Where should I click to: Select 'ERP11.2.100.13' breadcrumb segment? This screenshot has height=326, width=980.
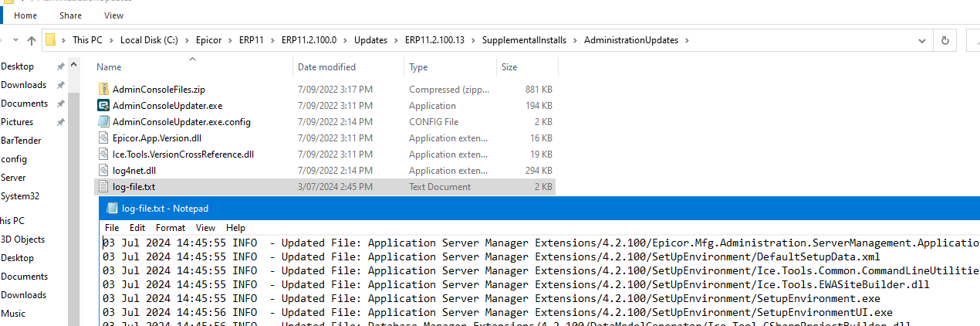(x=435, y=40)
